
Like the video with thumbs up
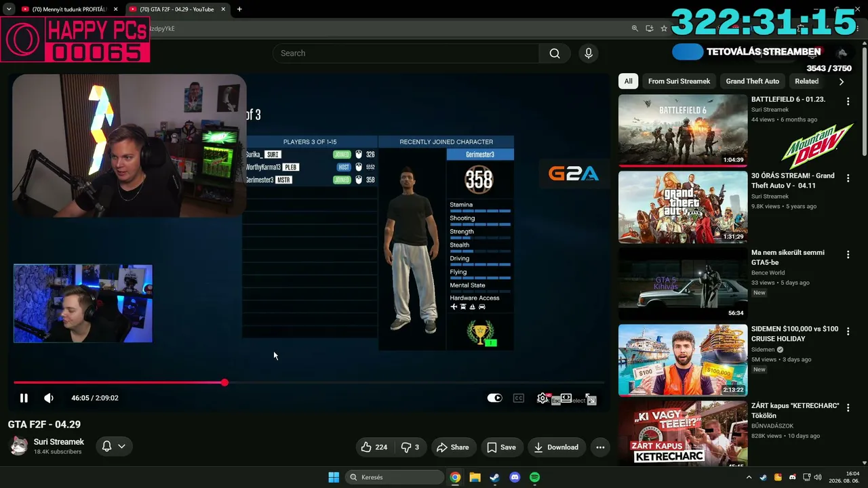pyautogui.click(x=374, y=447)
